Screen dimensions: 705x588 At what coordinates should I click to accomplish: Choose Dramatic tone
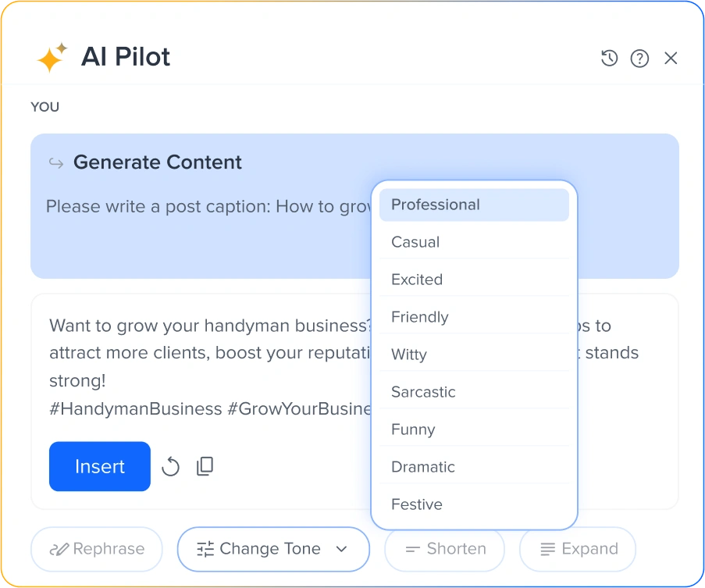tap(474, 467)
